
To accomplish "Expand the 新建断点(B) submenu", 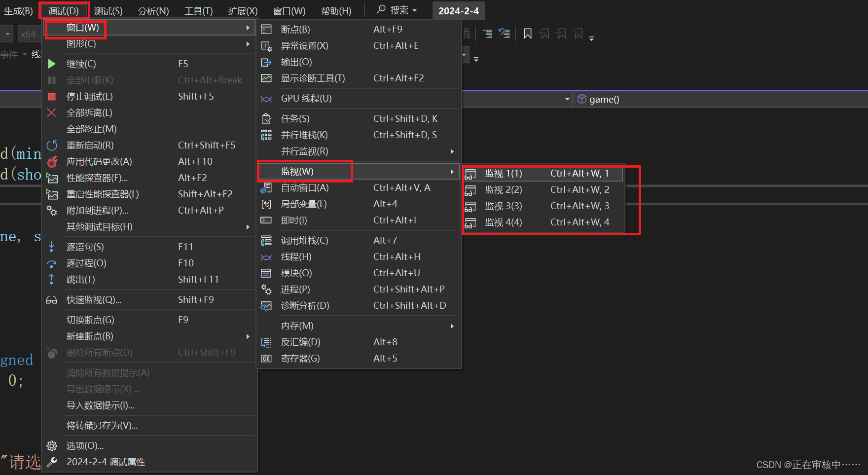I will pyautogui.click(x=149, y=336).
